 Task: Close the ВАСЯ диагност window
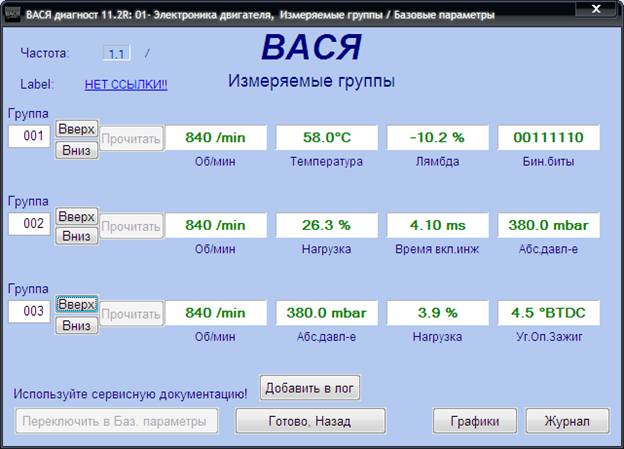coord(596,9)
